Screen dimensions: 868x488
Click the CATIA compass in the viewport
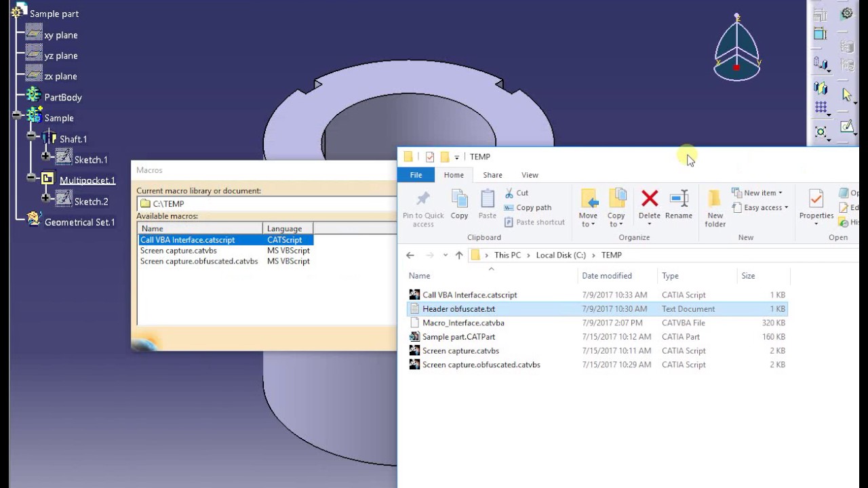737,47
